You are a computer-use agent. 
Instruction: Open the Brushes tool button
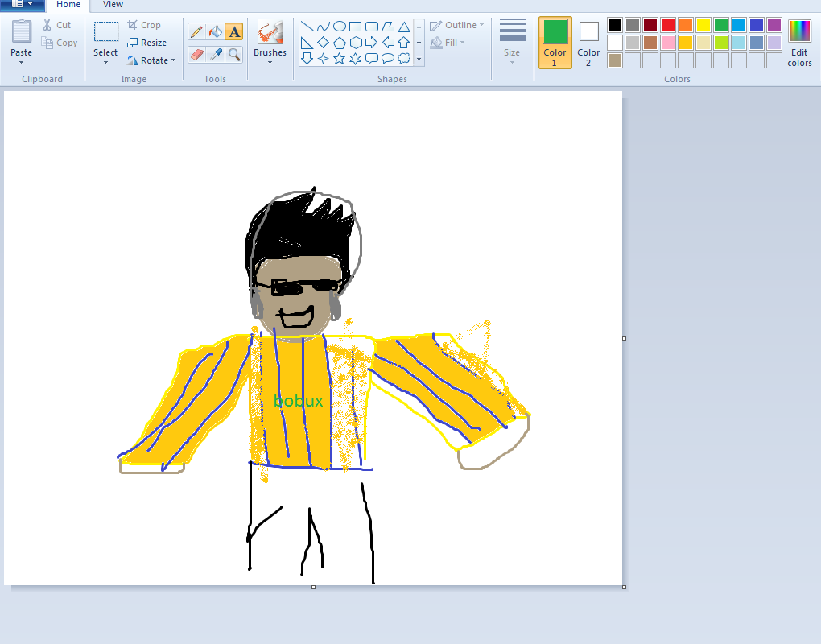270,32
